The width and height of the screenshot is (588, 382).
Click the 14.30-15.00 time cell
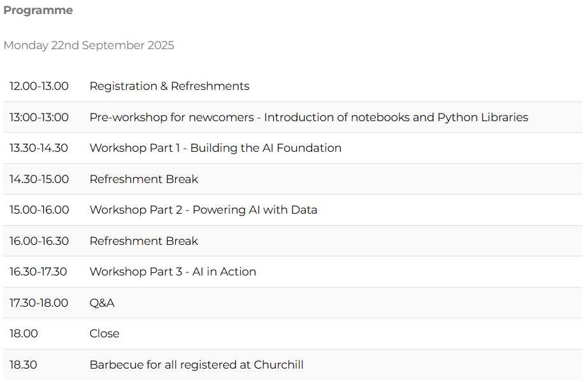[39, 179]
